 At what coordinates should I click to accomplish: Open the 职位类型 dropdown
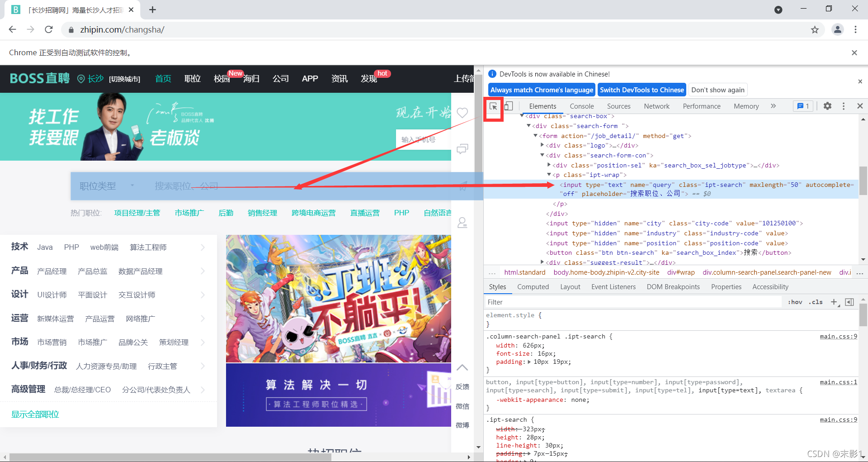(x=107, y=186)
